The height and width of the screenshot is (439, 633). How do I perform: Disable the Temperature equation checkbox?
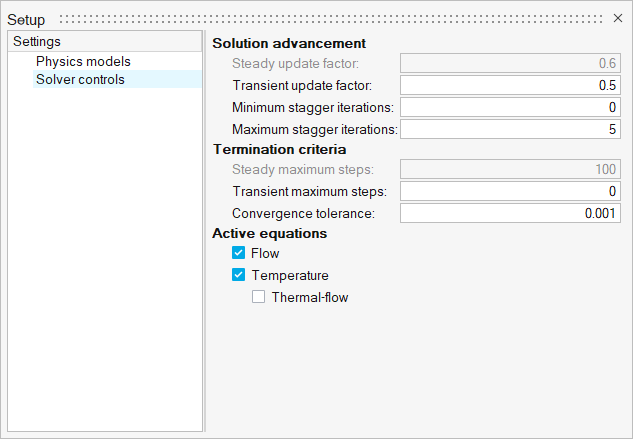pyautogui.click(x=238, y=275)
